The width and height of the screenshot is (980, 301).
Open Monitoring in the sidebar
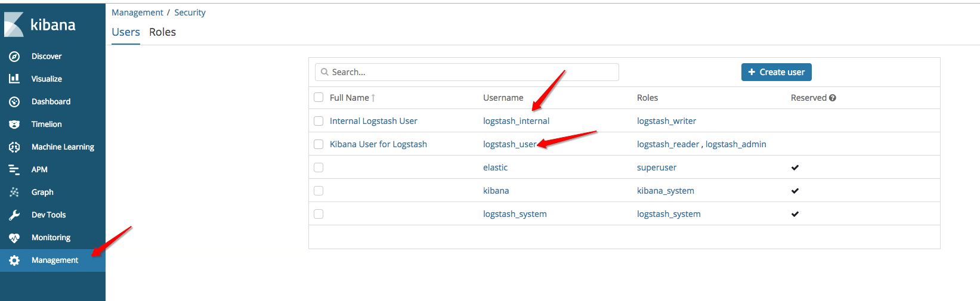52,237
